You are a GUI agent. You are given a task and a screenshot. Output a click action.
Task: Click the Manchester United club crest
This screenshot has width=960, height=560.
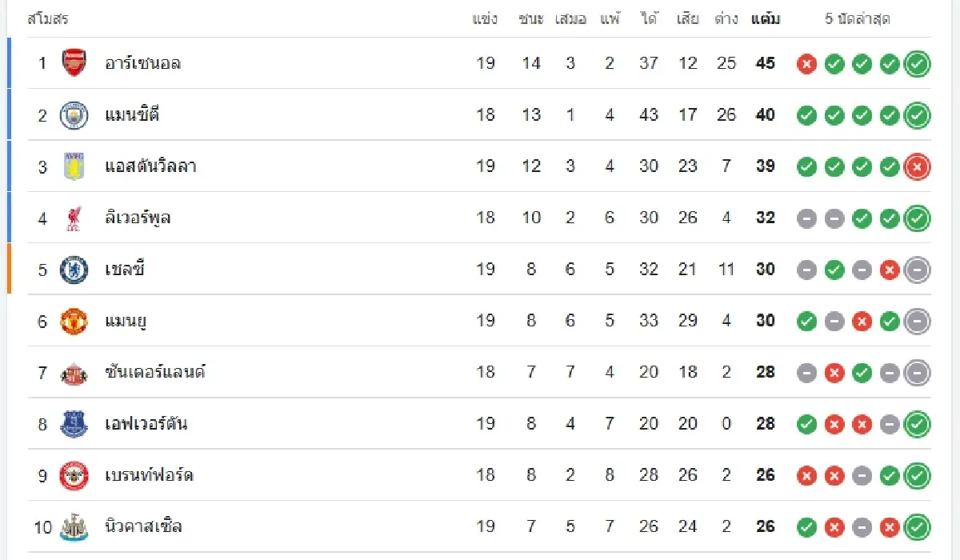coord(74,321)
